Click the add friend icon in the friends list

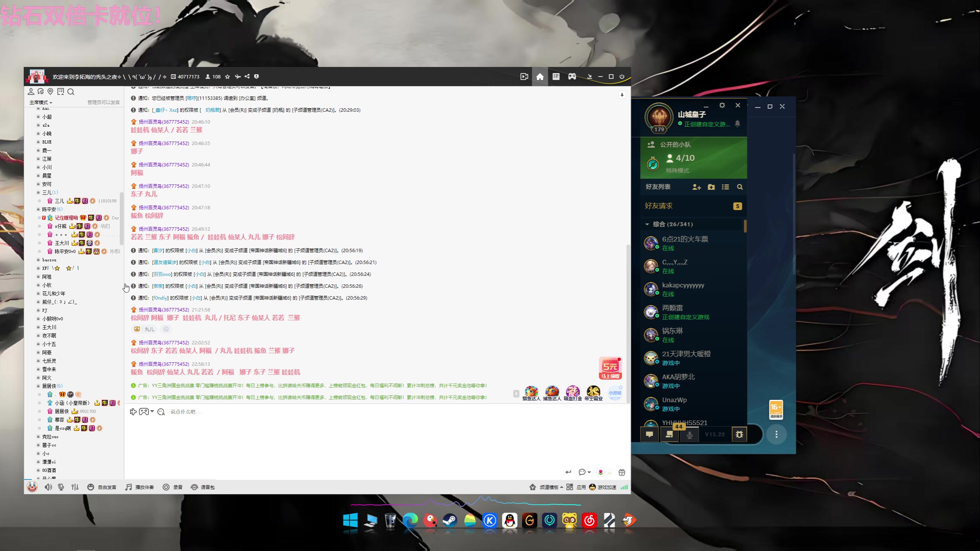coord(696,187)
